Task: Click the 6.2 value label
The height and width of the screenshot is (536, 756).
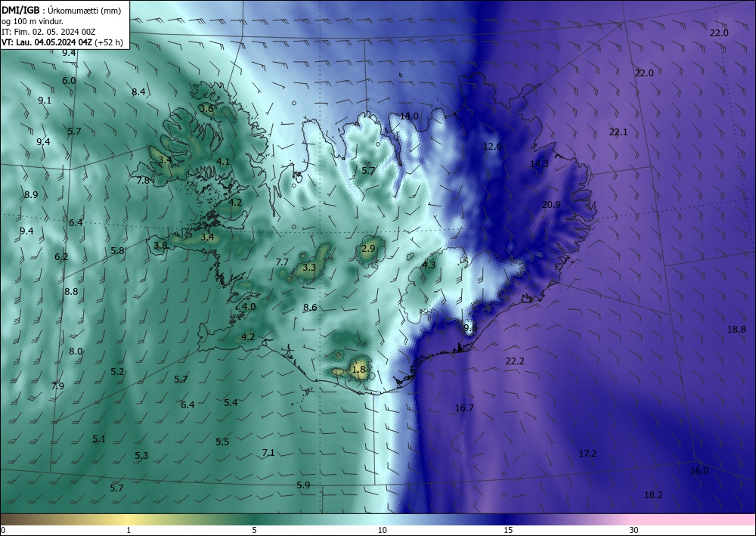Action: click(61, 257)
